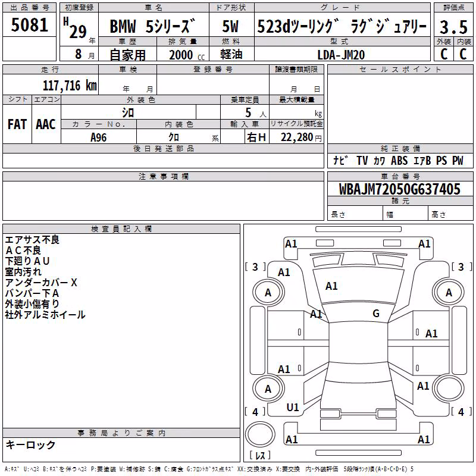Click the rear-left wheel marked A
The height and width of the screenshot is (476, 476).
click(x=268, y=389)
